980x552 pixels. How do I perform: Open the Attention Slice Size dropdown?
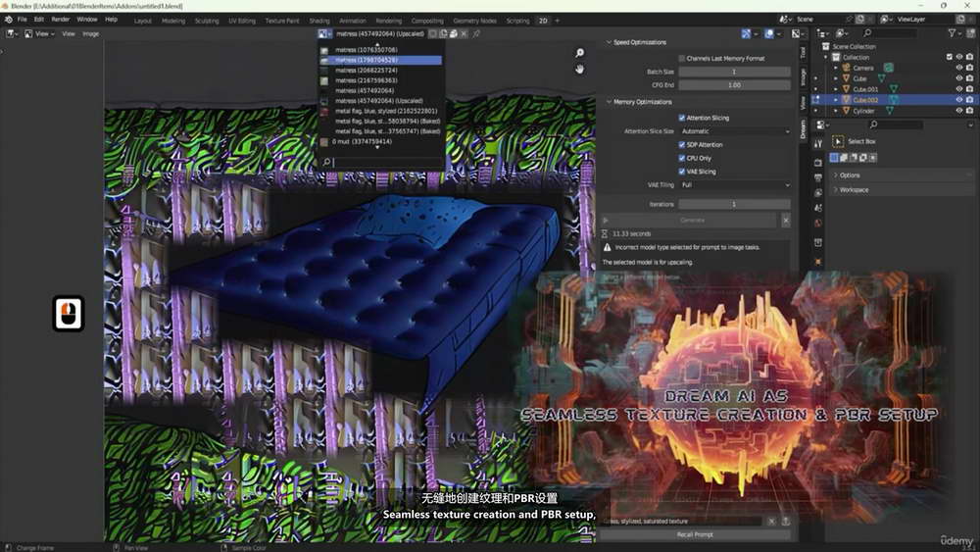[734, 131]
